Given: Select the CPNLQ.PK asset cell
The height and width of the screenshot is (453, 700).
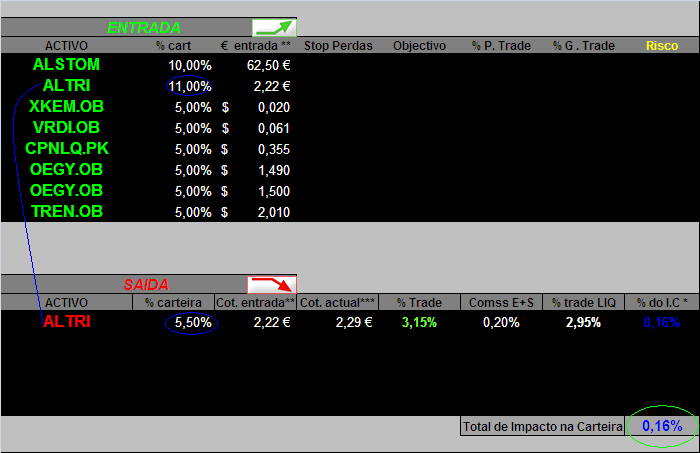Looking at the screenshot, I should tap(67, 149).
